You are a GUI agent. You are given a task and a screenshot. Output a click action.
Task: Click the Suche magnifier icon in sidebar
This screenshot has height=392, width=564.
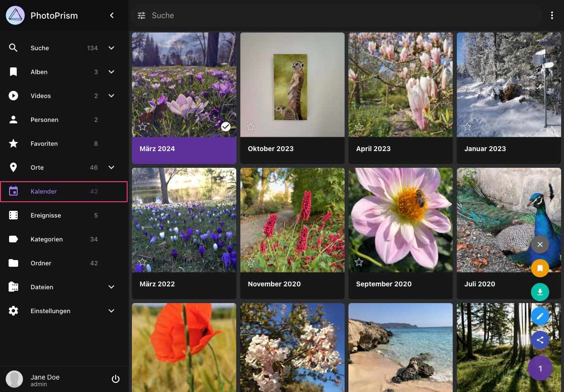tap(13, 48)
